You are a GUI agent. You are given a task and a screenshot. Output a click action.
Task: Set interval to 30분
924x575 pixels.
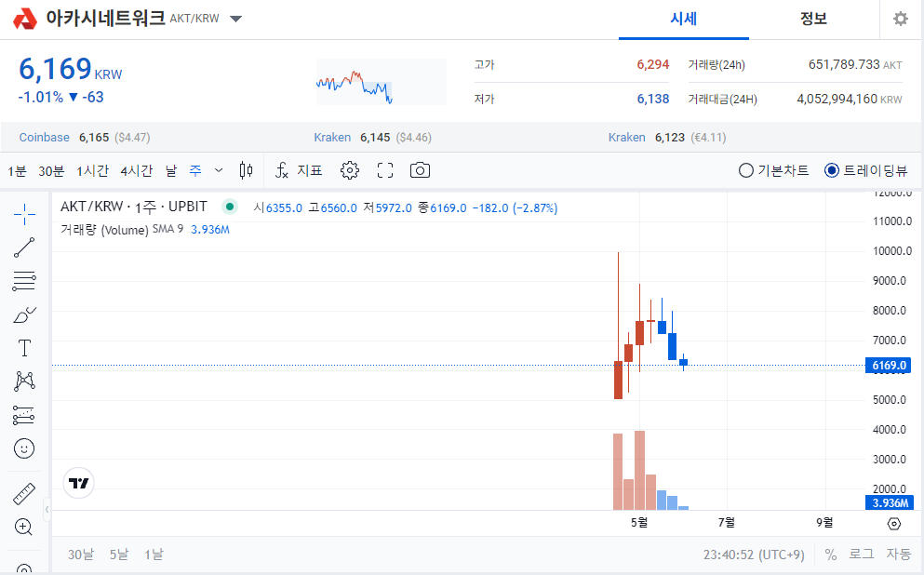tap(51, 171)
